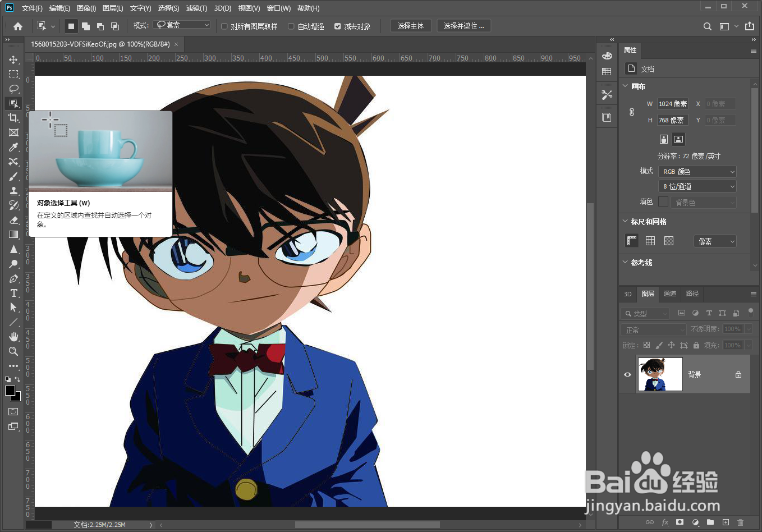Viewport: 762px width, 532px height.
Task: Click the foreground color swatch
Action: point(10,391)
